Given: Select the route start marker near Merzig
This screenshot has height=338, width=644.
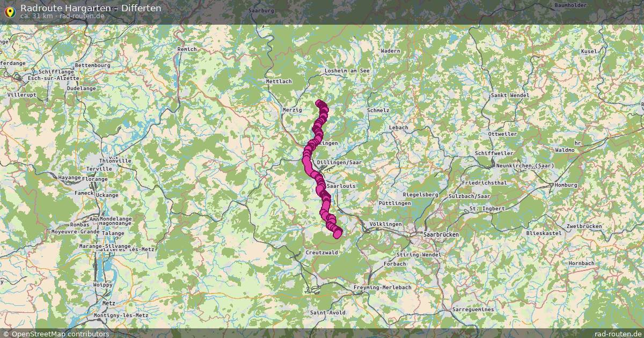Looking at the screenshot, I should click(x=320, y=104).
